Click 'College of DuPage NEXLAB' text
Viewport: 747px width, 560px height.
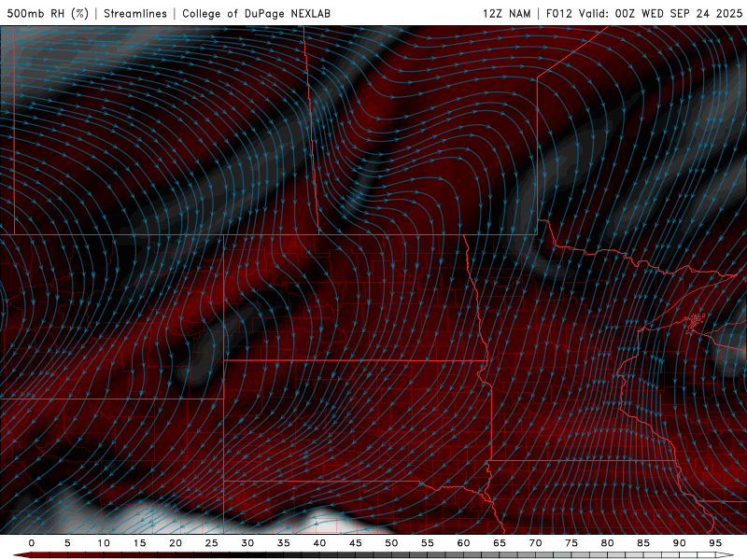[x=256, y=13]
